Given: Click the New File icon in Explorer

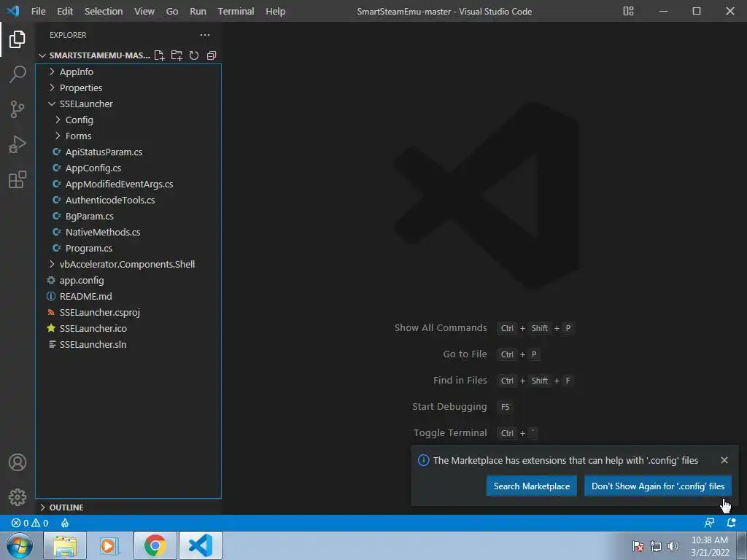Looking at the screenshot, I should coord(159,55).
